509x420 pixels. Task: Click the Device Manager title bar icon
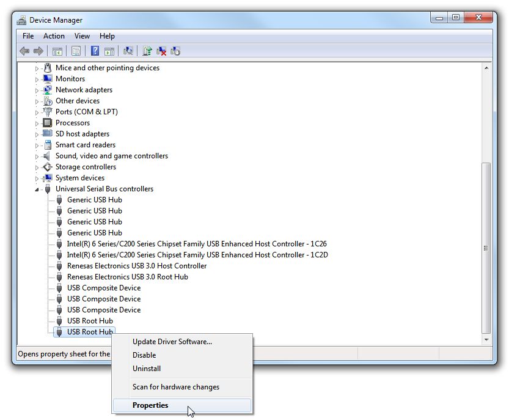tap(22, 20)
